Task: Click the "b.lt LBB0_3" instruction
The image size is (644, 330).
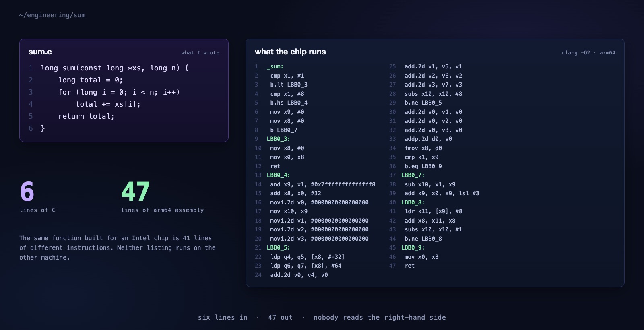Action: point(289,85)
